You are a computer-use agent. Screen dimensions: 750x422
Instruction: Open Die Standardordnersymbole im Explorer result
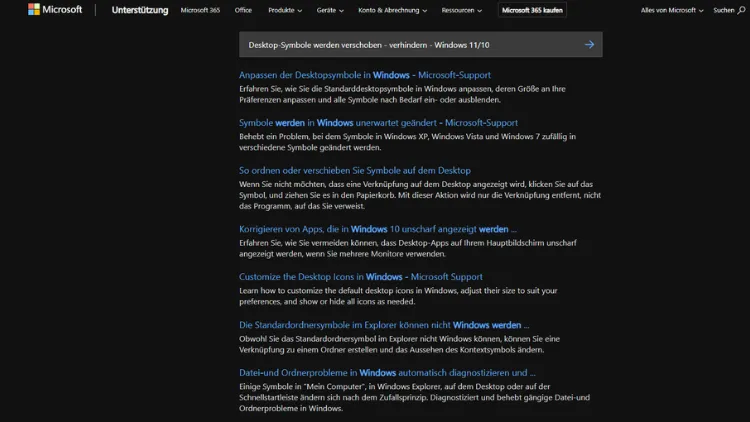384,325
